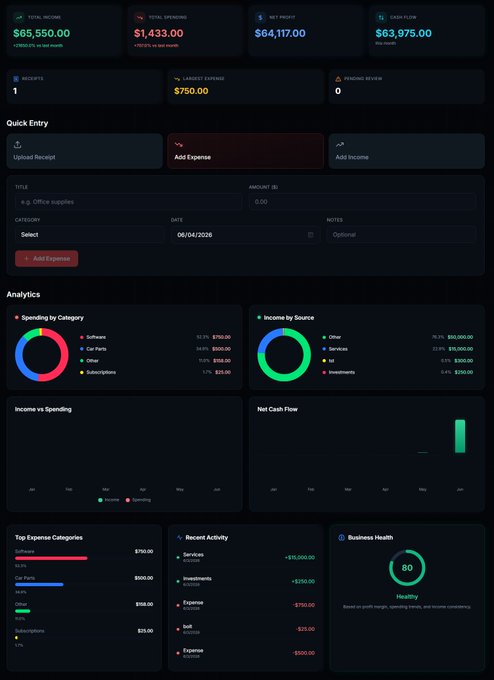Click the Expense -$500.00 activity row
This screenshot has height=680, width=494.
pos(245,653)
